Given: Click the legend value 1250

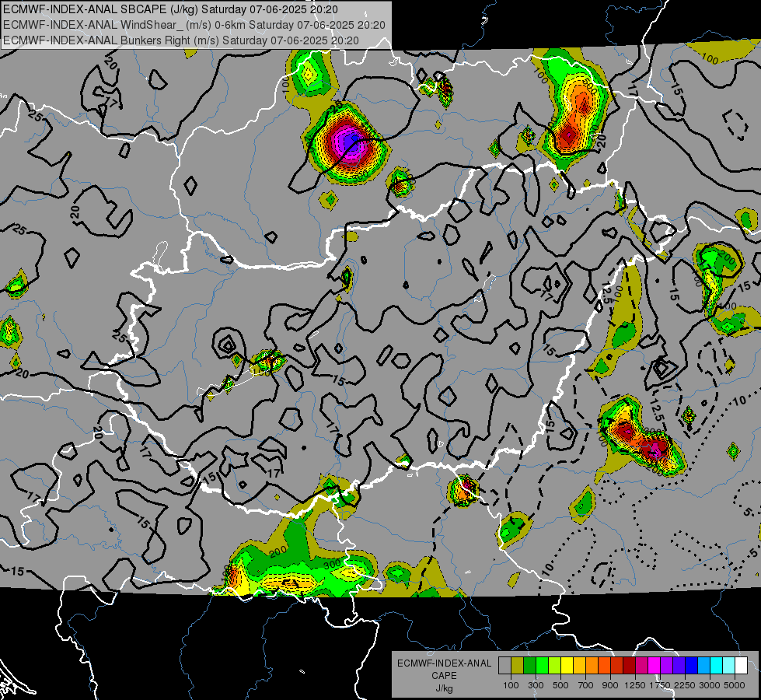Looking at the screenshot, I should [x=635, y=685].
